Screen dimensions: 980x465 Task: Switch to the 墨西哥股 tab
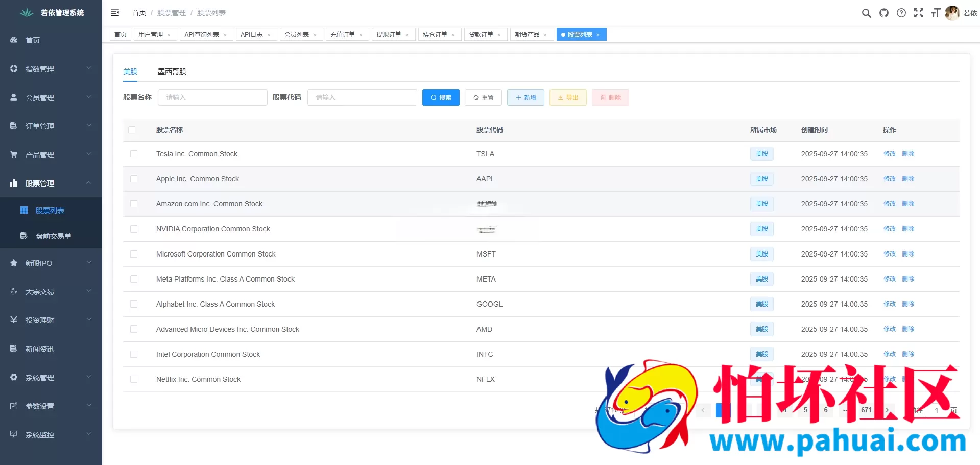172,72
